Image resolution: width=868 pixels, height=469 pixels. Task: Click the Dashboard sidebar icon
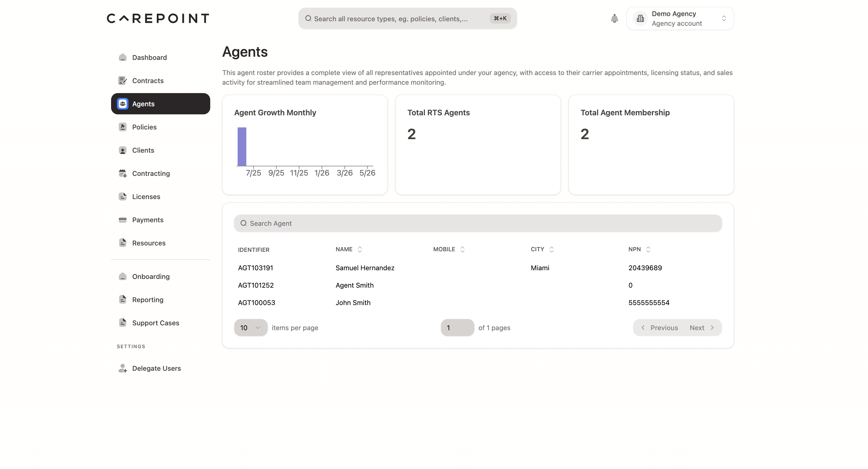[x=123, y=57]
